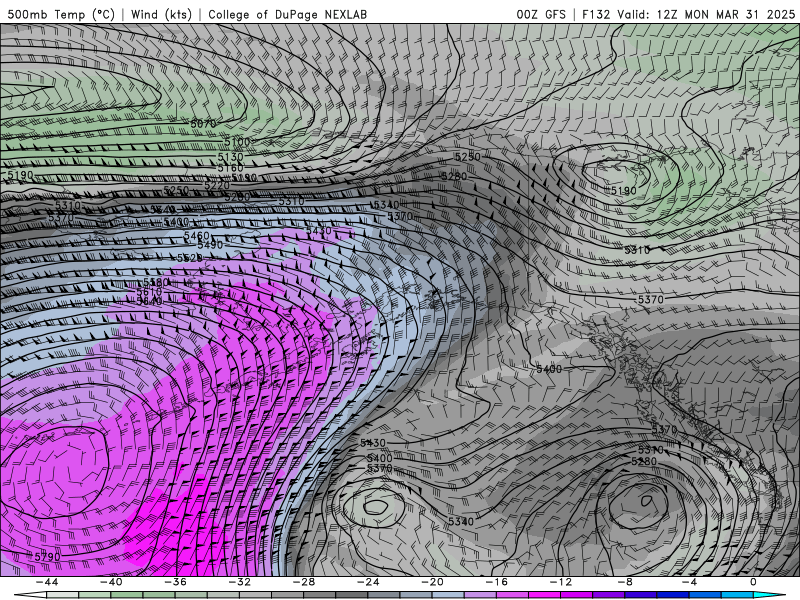800x600 pixels.
Task: Click the 5070 height contour label
Action: point(203,124)
